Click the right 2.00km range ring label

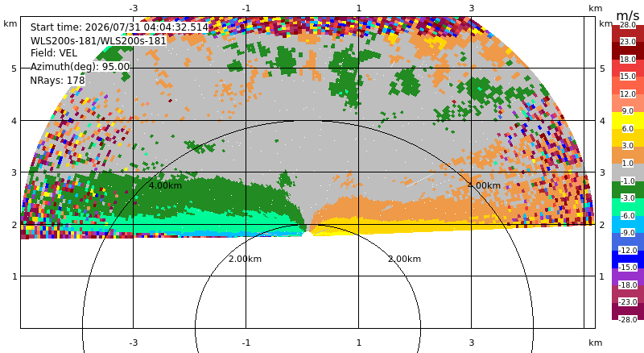pos(405,259)
